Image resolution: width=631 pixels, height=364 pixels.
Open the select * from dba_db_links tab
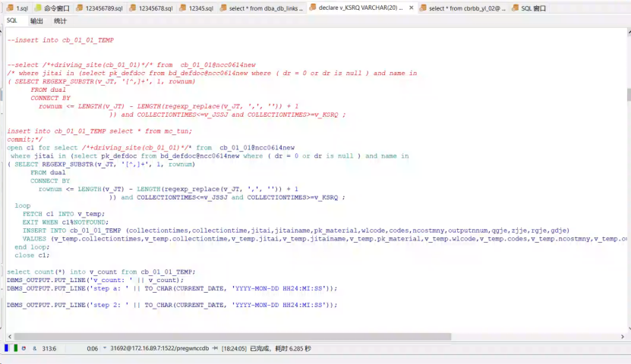click(x=261, y=8)
